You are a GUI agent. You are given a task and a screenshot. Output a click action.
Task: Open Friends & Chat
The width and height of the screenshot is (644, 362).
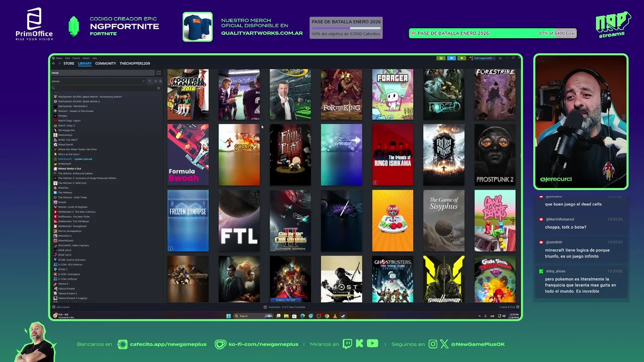(509, 307)
